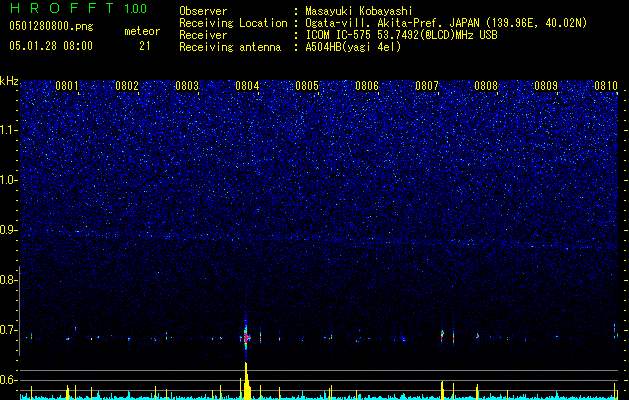Viewport: 629px width, 400px height.
Task: Click the 0806 time marker
Action: click(x=367, y=86)
